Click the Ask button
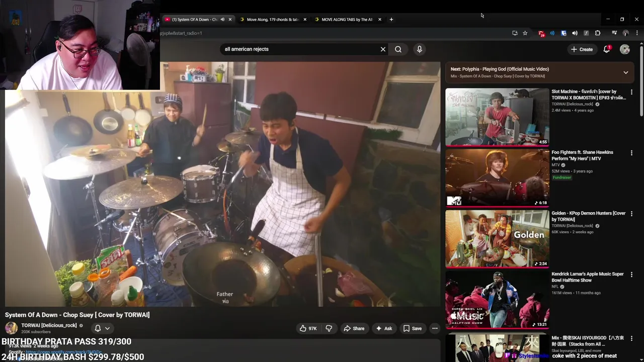Image resolution: width=644 pixels, height=362 pixels. pyautogui.click(x=383, y=328)
